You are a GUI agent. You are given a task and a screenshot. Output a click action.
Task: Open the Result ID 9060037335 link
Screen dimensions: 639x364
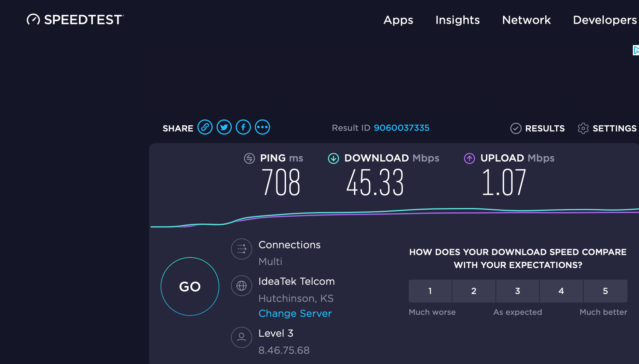(x=402, y=128)
